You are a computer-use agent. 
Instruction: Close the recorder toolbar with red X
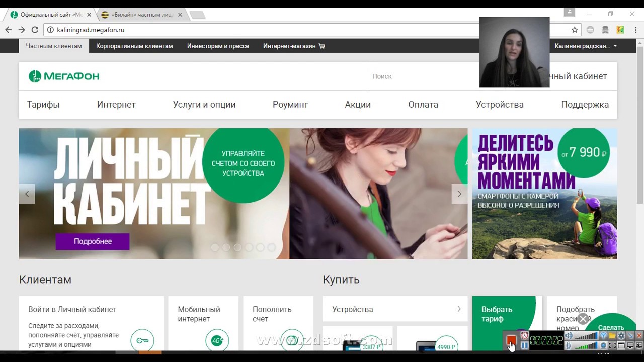pos(639,336)
